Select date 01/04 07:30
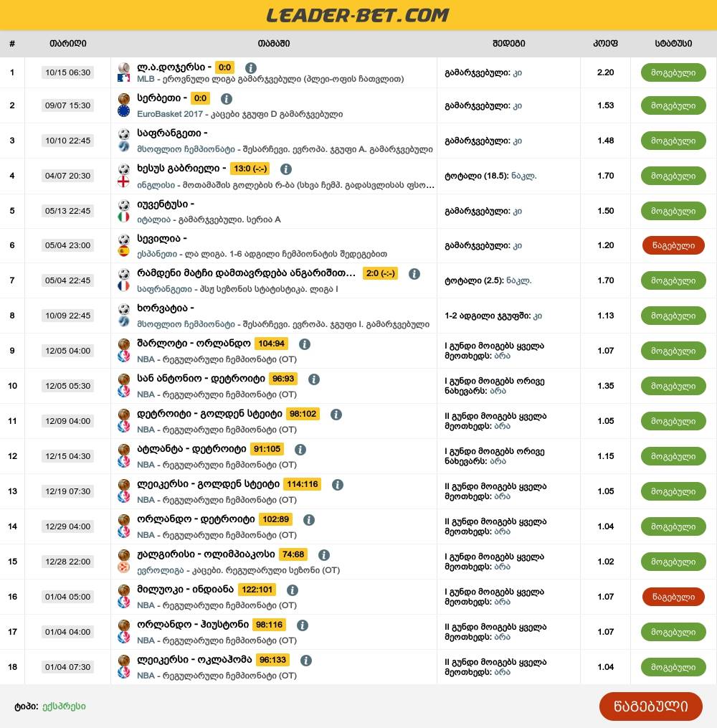 click(67, 667)
